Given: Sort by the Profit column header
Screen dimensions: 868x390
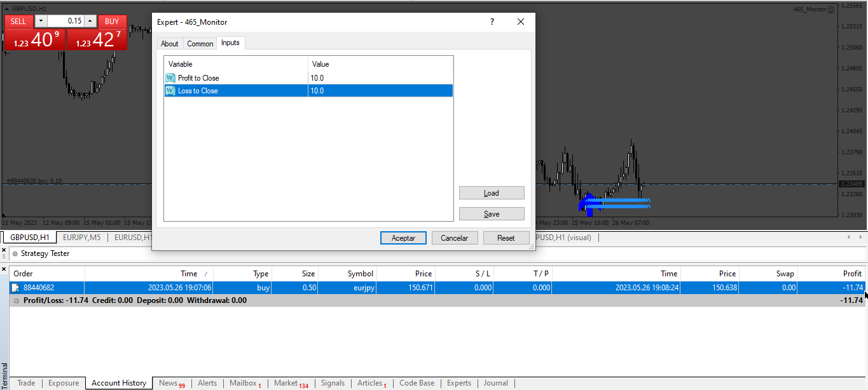Looking at the screenshot, I should tap(831, 274).
